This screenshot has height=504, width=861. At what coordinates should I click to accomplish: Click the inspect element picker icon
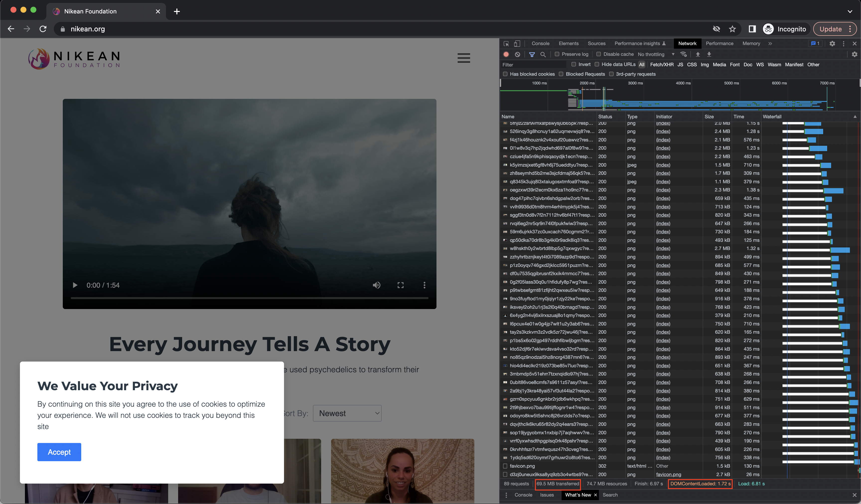[506, 44]
